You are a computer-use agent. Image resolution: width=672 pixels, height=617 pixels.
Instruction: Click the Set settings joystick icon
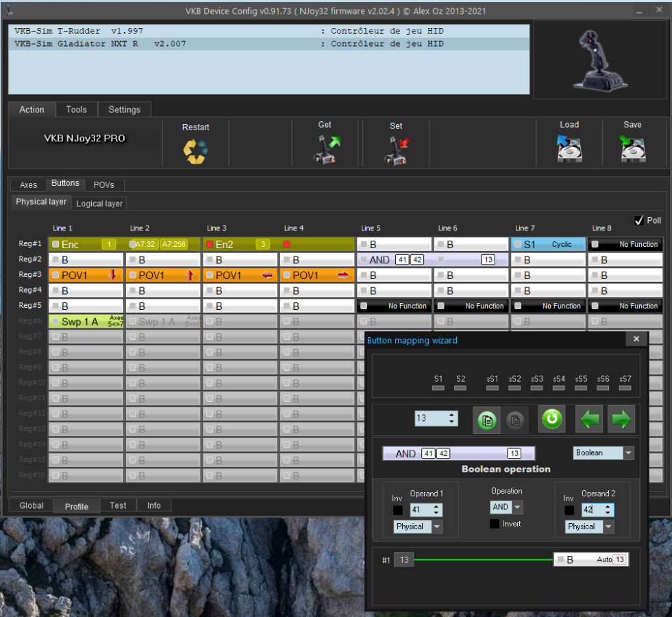click(396, 150)
